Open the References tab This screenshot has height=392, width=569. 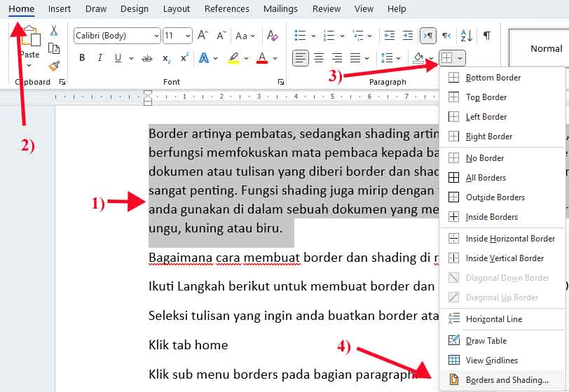[x=227, y=8]
